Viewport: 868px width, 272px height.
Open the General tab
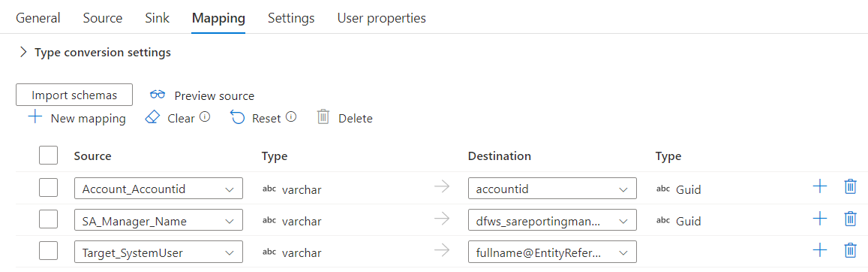38,18
